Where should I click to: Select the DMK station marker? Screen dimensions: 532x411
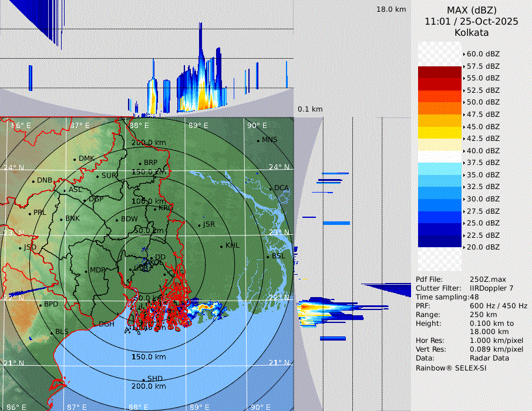point(75,159)
